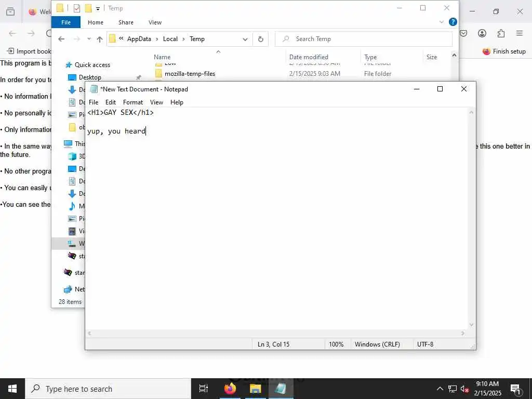Viewport: 532px width, 399px height.
Task: Open Desktop under Quick access
Action: click(x=90, y=77)
